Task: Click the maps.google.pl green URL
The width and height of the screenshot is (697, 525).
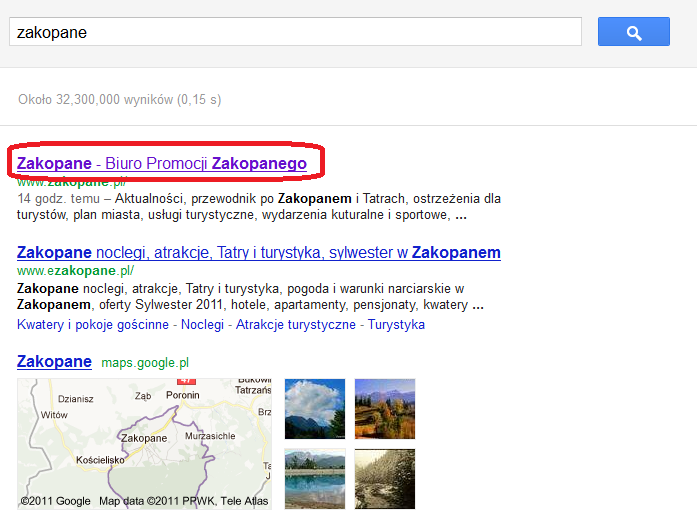Action: pyautogui.click(x=145, y=363)
